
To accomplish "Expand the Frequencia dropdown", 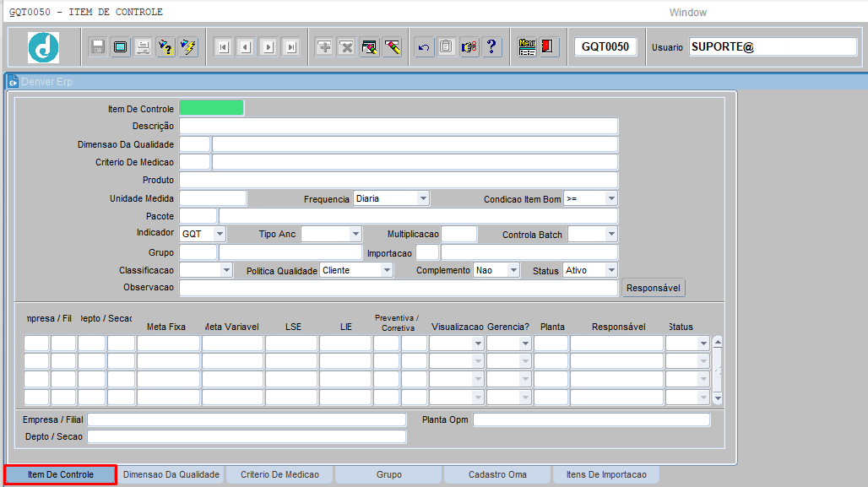I will pos(423,199).
